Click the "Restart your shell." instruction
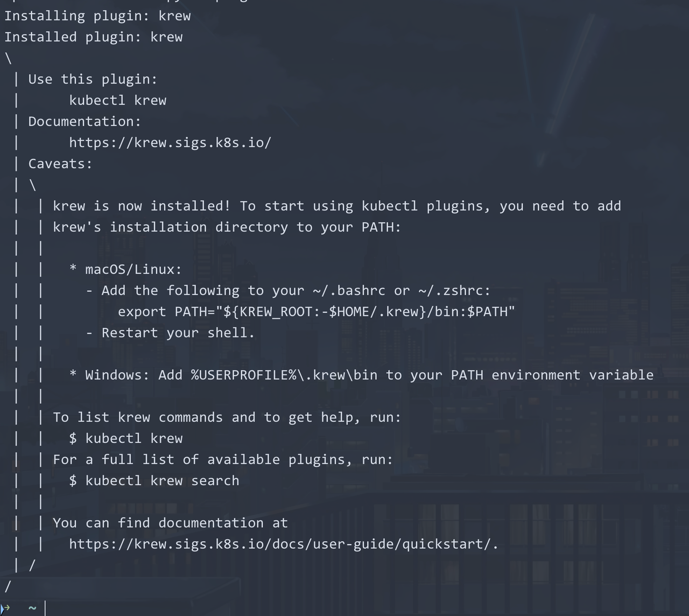 click(178, 333)
